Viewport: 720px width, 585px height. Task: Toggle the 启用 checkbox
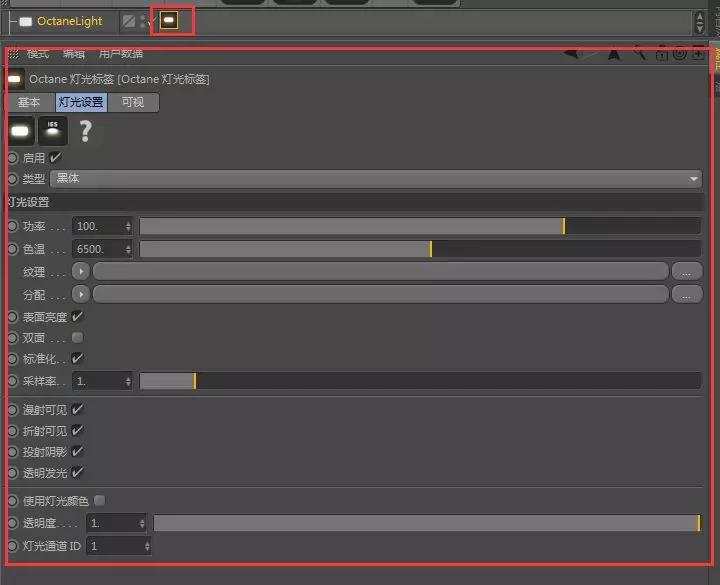[55, 158]
